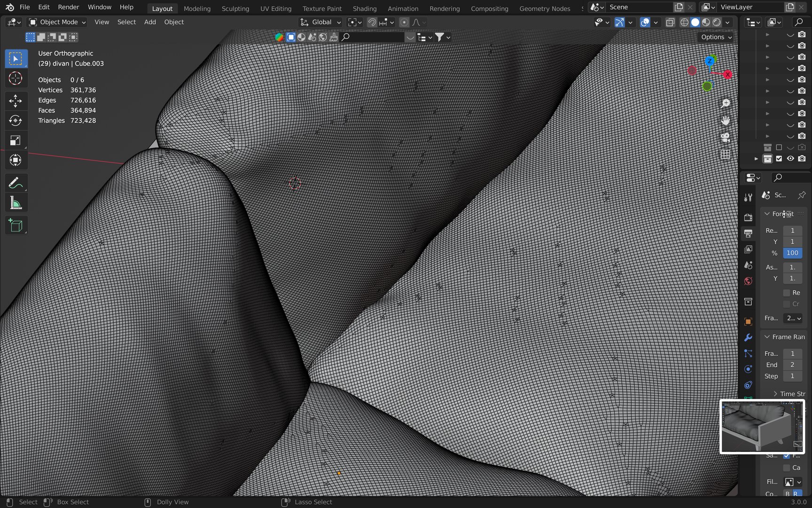Select the Select Box tool
Screen dimensions: 812x508
[16, 59]
